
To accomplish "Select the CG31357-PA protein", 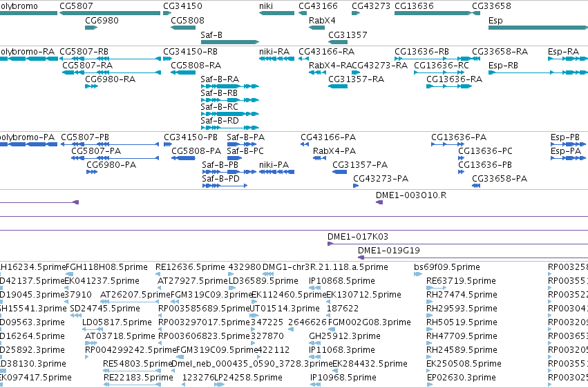I will click(x=340, y=172).
